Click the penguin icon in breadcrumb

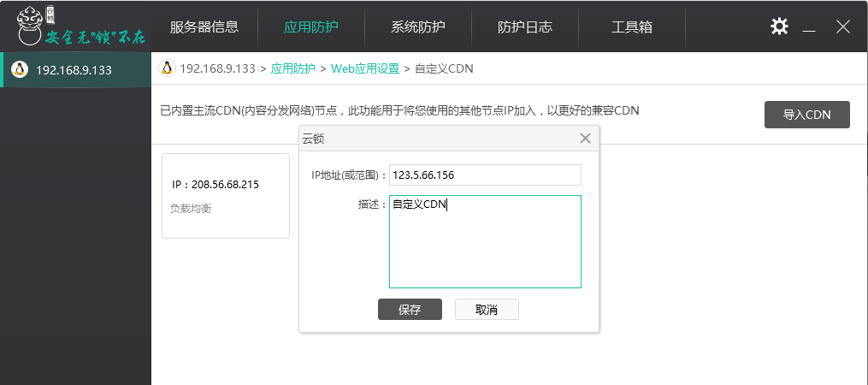click(x=167, y=68)
